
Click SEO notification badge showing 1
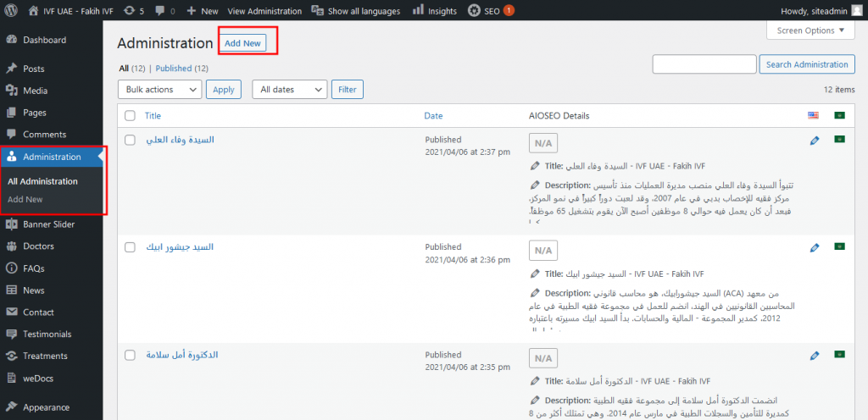point(509,10)
